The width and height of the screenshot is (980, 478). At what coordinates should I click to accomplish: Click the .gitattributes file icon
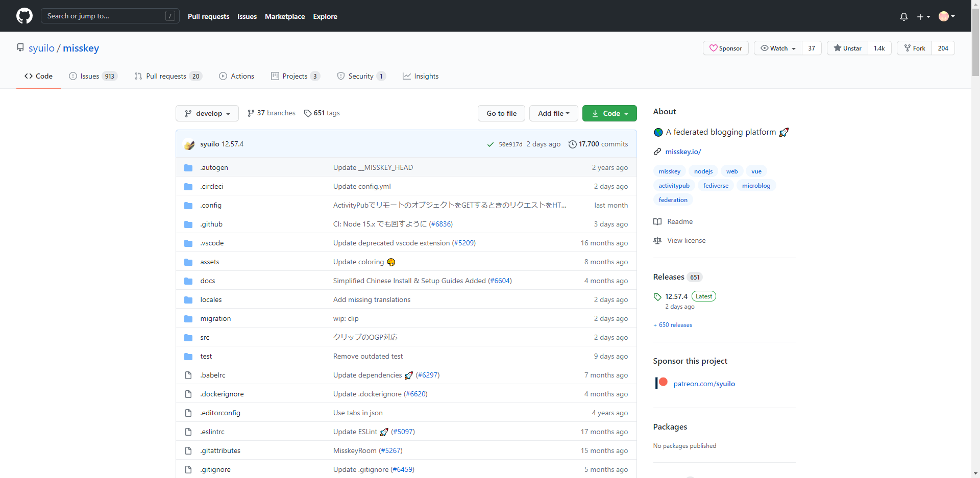pyautogui.click(x=188, y=450)
